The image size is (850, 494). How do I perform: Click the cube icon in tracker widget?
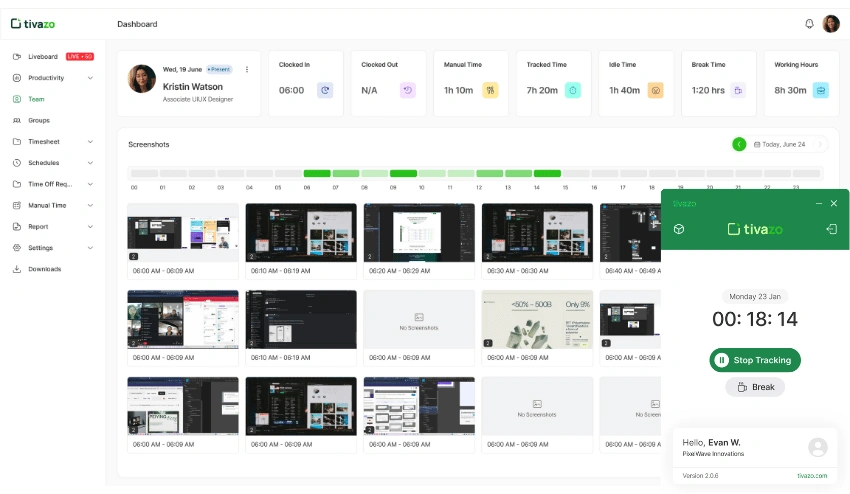tap(679, 229)
